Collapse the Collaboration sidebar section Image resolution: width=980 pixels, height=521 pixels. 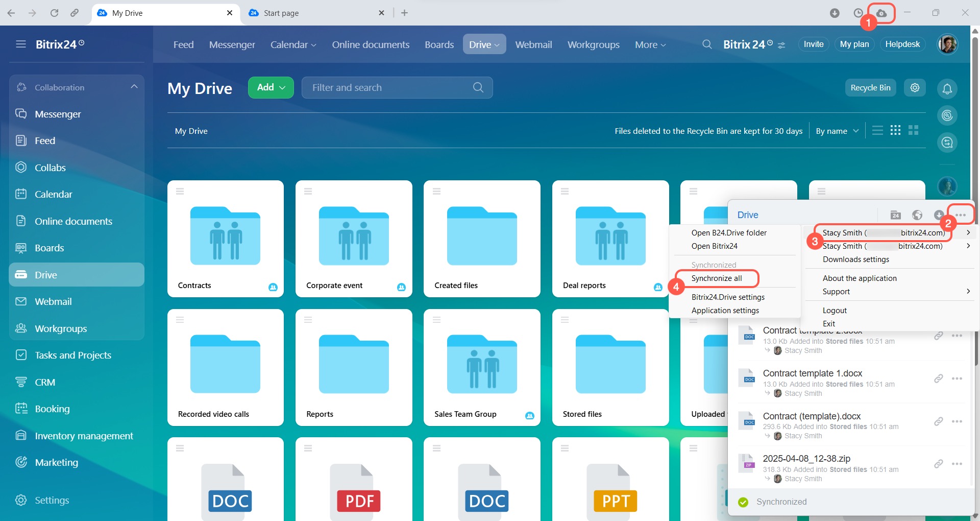134,87
